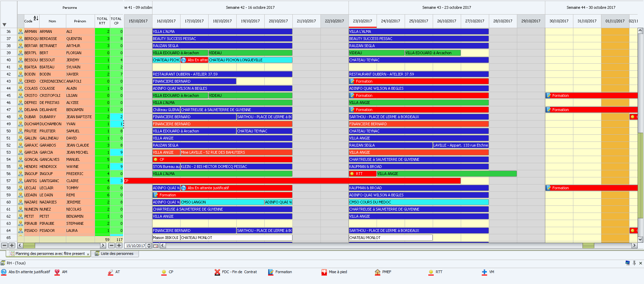Click the code cell 'NUNEZN'
Image resolution: width=644 pixels, height=284 pixels.
coord(31,209)
